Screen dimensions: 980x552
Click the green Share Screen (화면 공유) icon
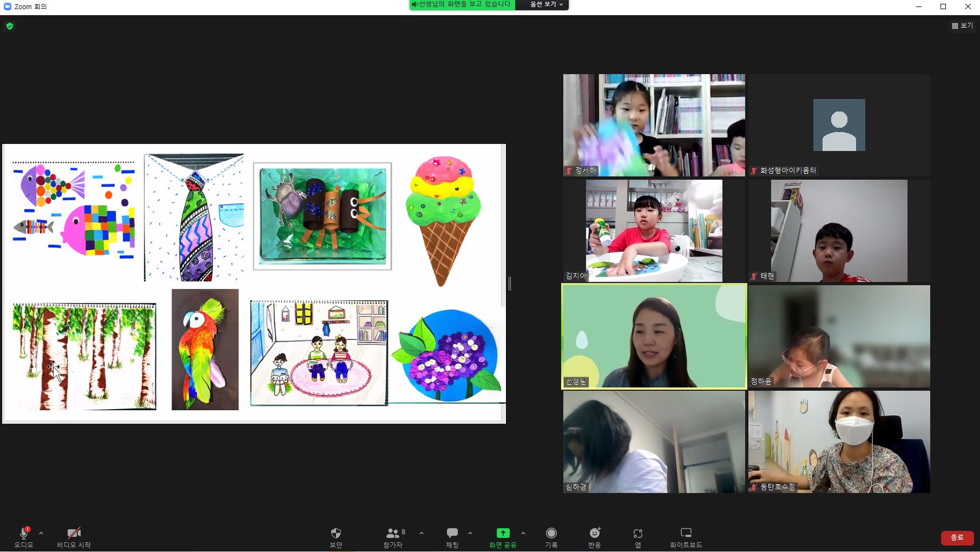[x=503, y=534]
